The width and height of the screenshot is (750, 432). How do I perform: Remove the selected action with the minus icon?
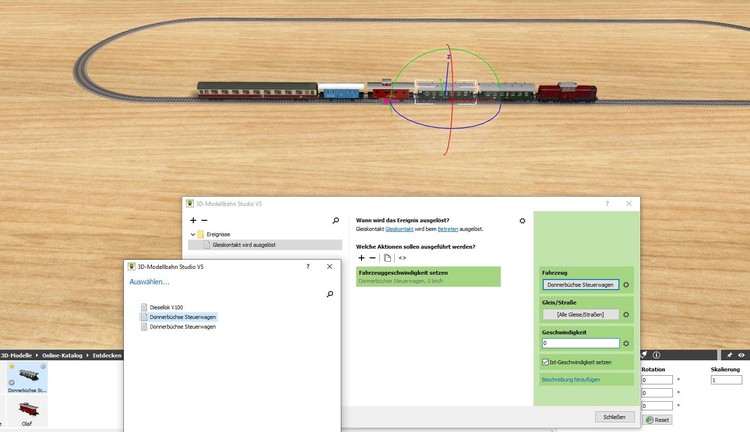point(373,258)
